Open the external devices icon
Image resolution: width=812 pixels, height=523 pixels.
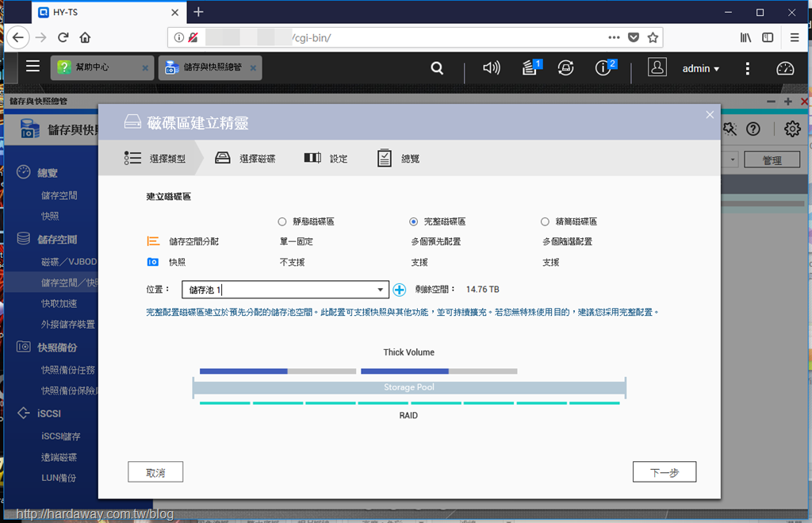coord(565,68)
